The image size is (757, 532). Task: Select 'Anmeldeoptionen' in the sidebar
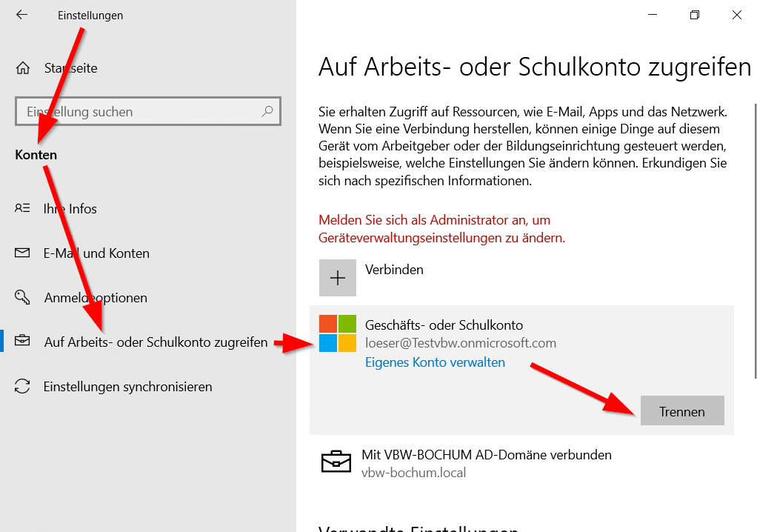(96, 298)
